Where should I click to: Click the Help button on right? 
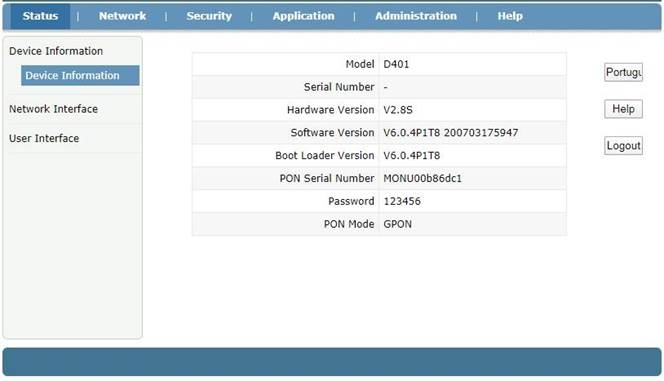(623, 109)
